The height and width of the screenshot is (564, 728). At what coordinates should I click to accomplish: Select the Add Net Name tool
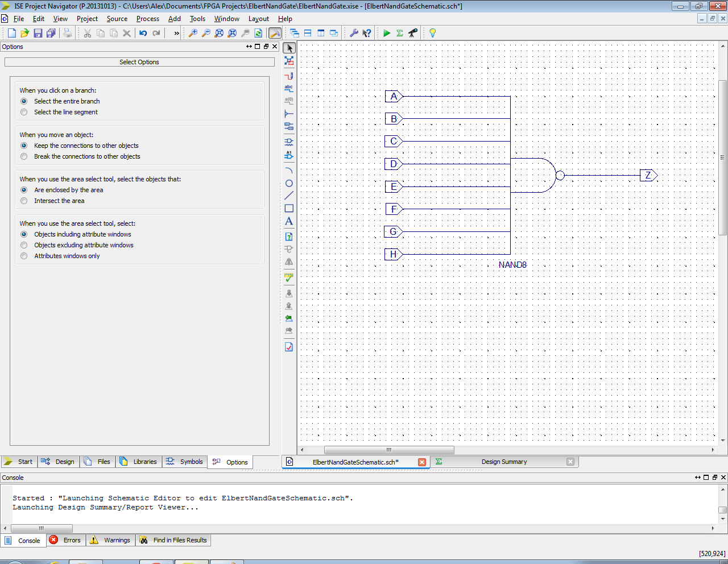[x=289, y=88]
